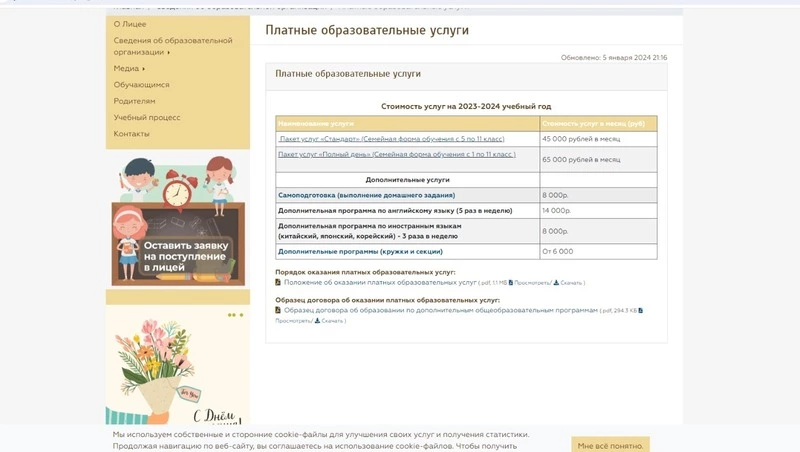Click download icon for 'Образец договора' document

click(317, 321)
